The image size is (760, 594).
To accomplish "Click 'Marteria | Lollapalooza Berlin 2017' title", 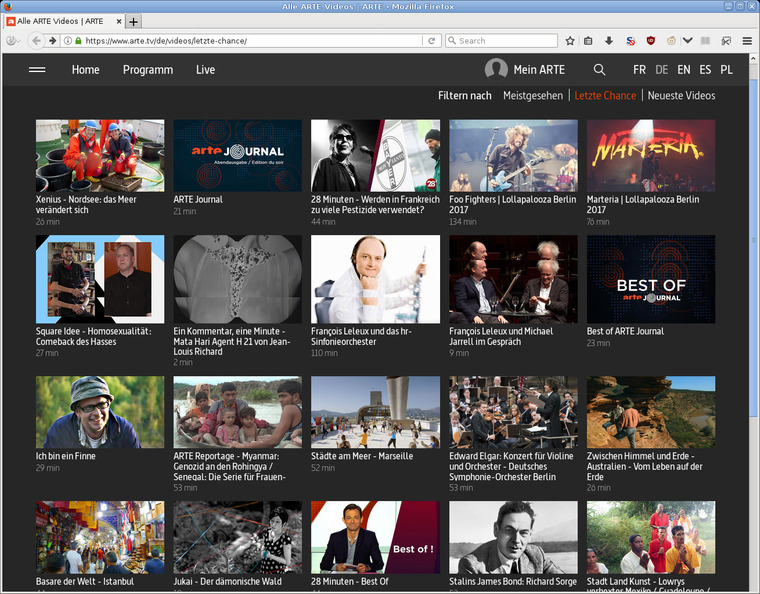I will pyautogui.click(x=643, y=204).
